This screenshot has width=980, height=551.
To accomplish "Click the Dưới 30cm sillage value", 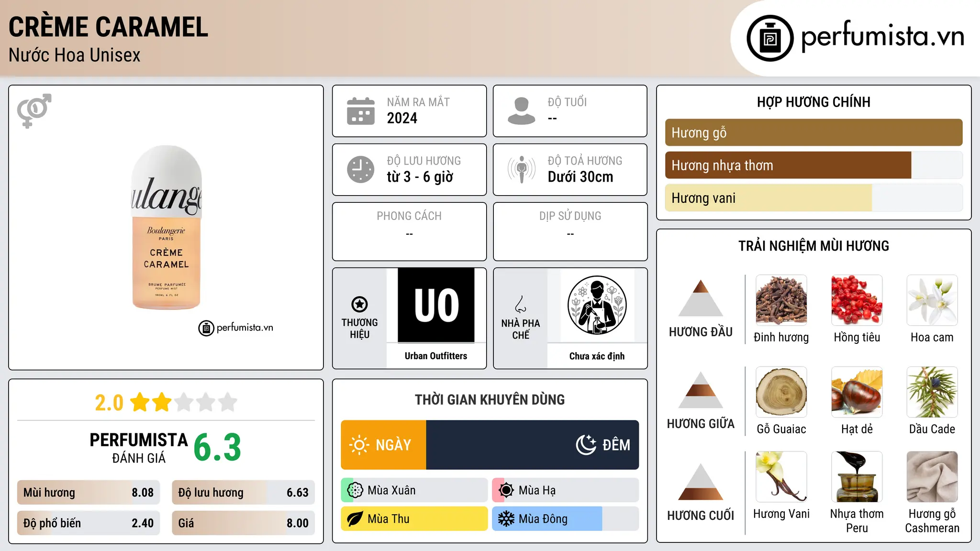I will coord(580,177).
